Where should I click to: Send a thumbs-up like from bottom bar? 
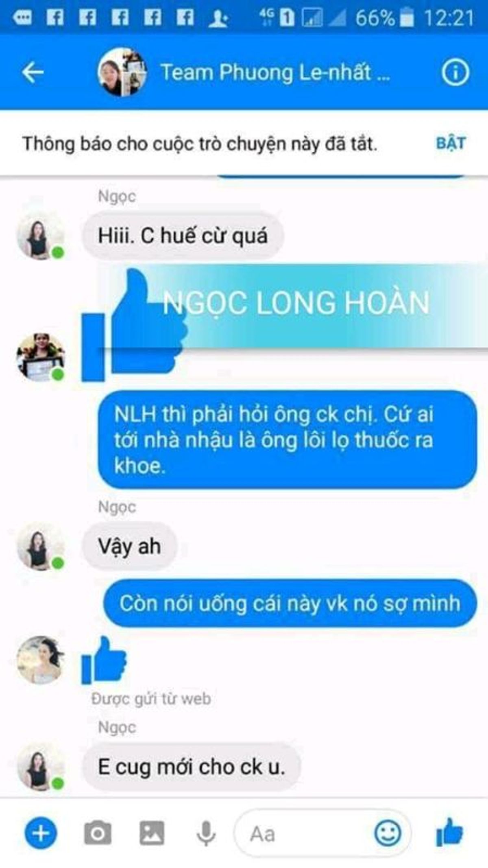point(449,832)
